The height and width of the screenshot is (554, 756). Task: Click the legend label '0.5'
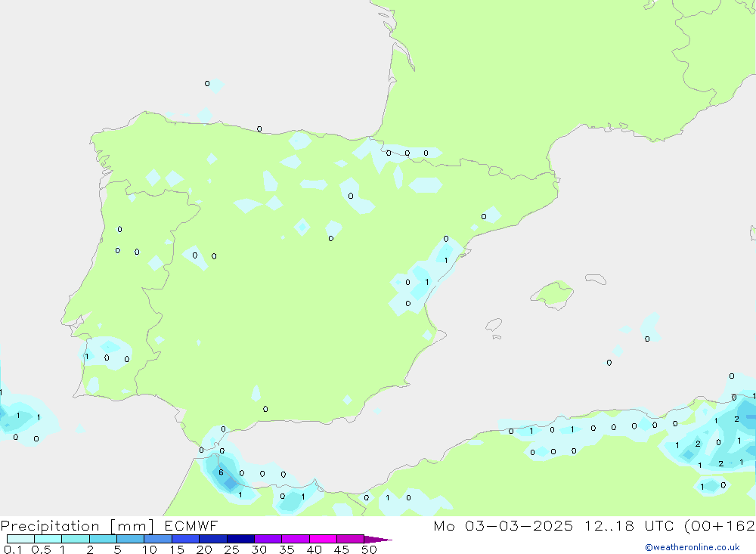point(41,549)
